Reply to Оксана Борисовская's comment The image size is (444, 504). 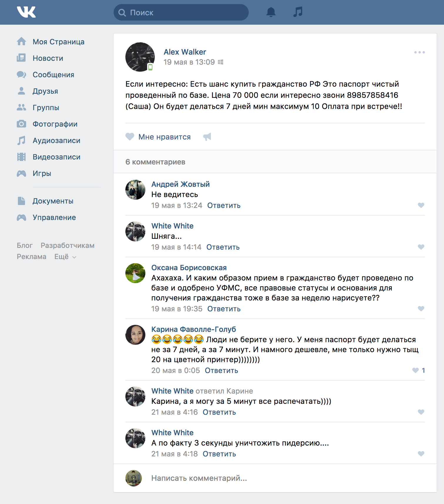[224, 309]
